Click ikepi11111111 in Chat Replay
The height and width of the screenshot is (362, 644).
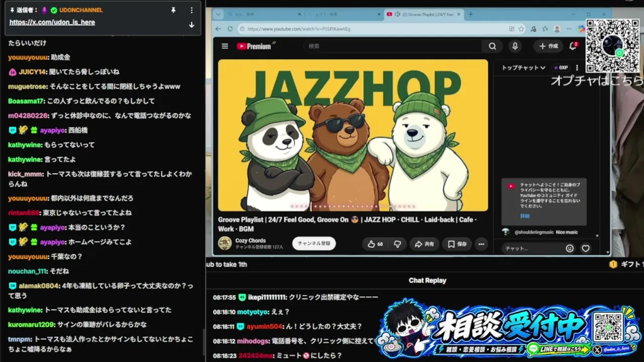pos(267,297)
